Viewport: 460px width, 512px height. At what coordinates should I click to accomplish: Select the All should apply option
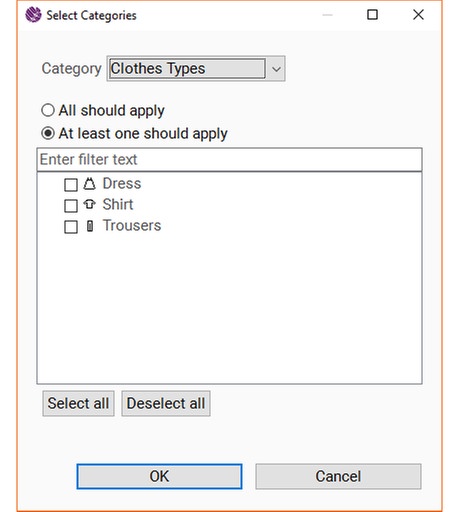click(48, 110)
